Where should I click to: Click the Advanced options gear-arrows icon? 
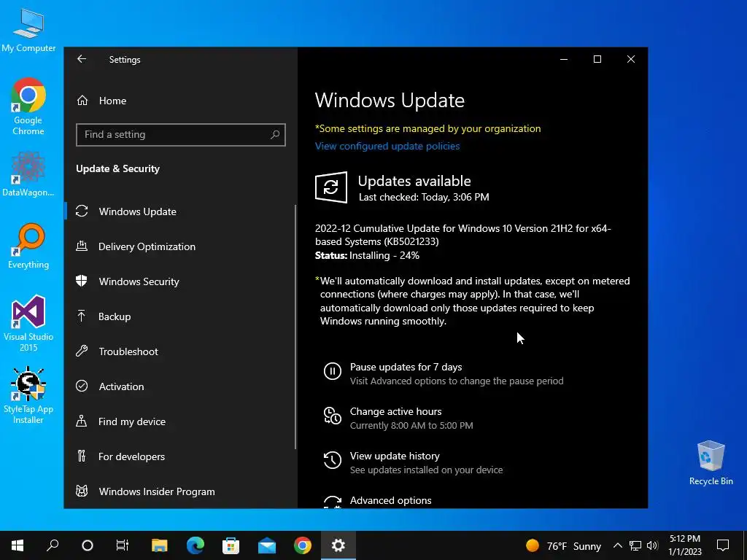tap(333, 502)
